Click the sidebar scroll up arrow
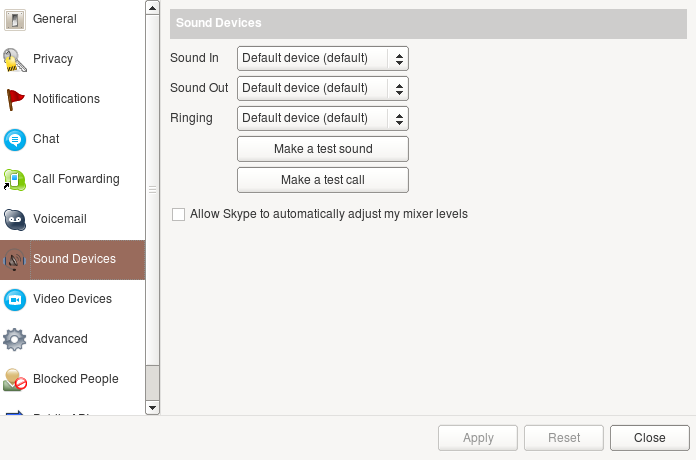Image resolution: width=696 pixels, height=460 pixels. (152, 8)
